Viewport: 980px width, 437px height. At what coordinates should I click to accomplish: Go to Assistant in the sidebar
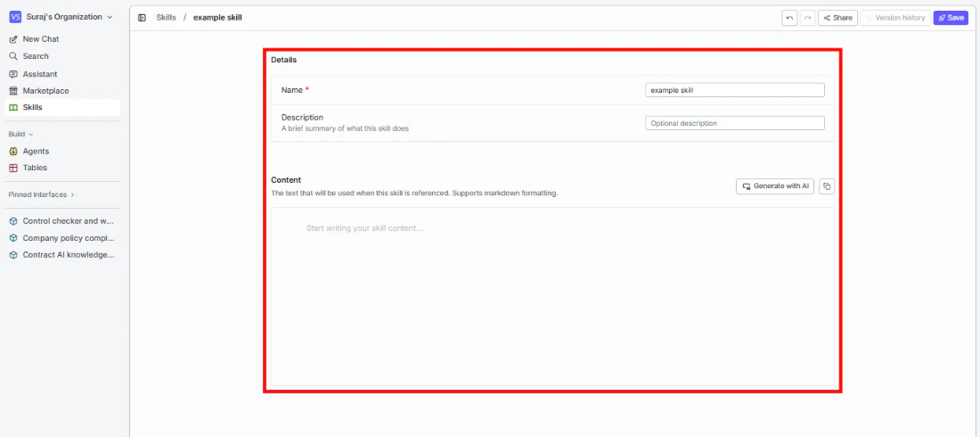point(40,74)
